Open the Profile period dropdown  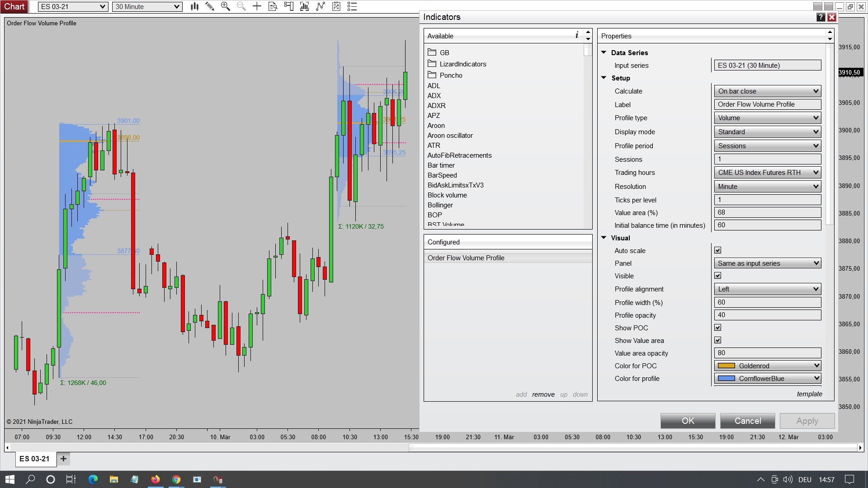click(x=767, y=145)
